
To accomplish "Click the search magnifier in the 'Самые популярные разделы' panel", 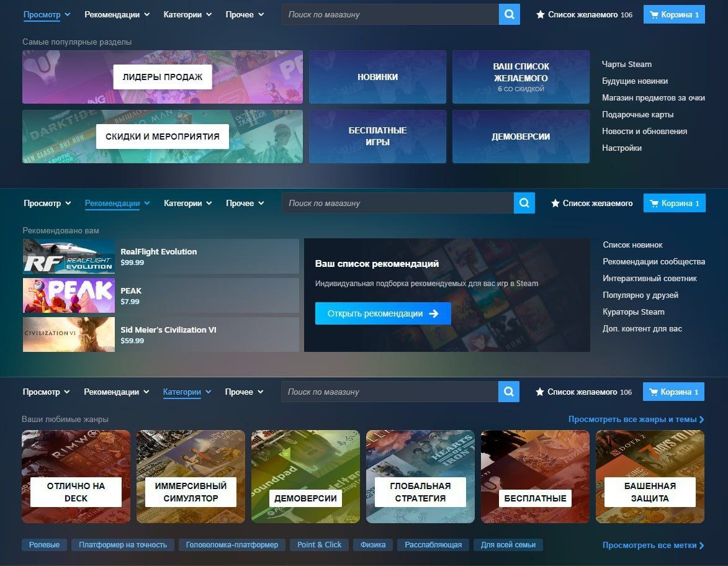I will tap(510, 14).
